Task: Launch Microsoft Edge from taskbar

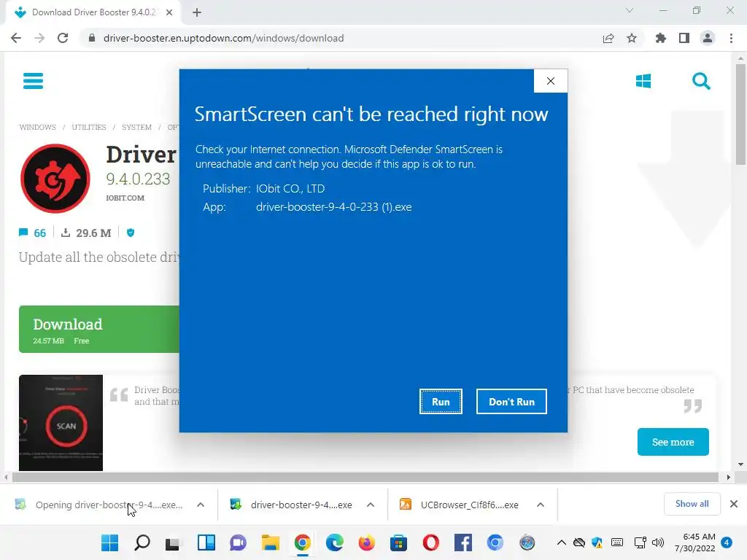Action: click(334, 542)
